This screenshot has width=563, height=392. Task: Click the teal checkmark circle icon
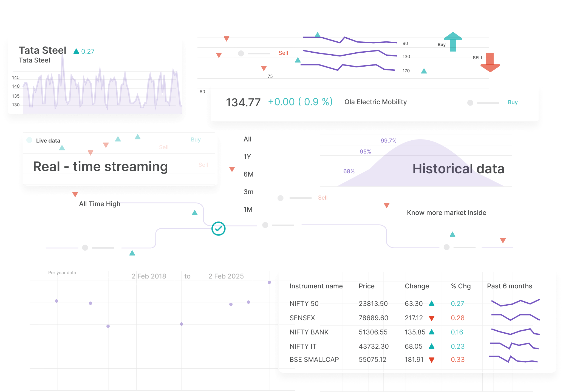pos(218,229)
